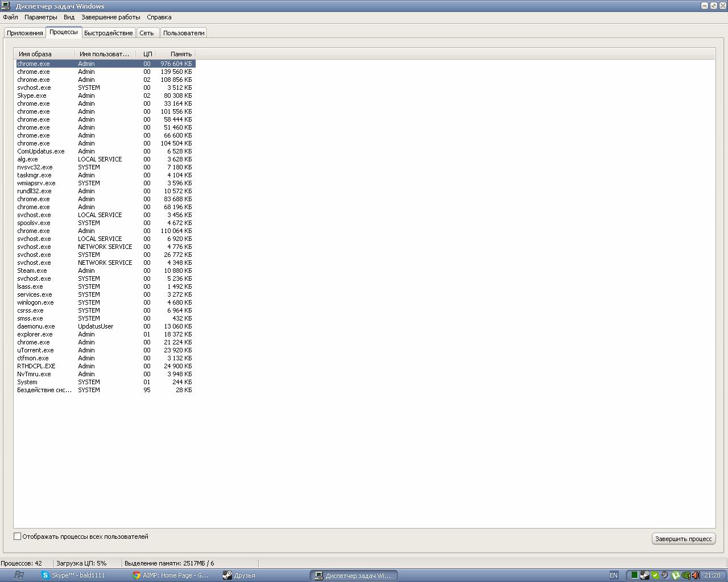Select the csrss.exe process row
This screenshot has width=728, height=582.
point(105,310)
